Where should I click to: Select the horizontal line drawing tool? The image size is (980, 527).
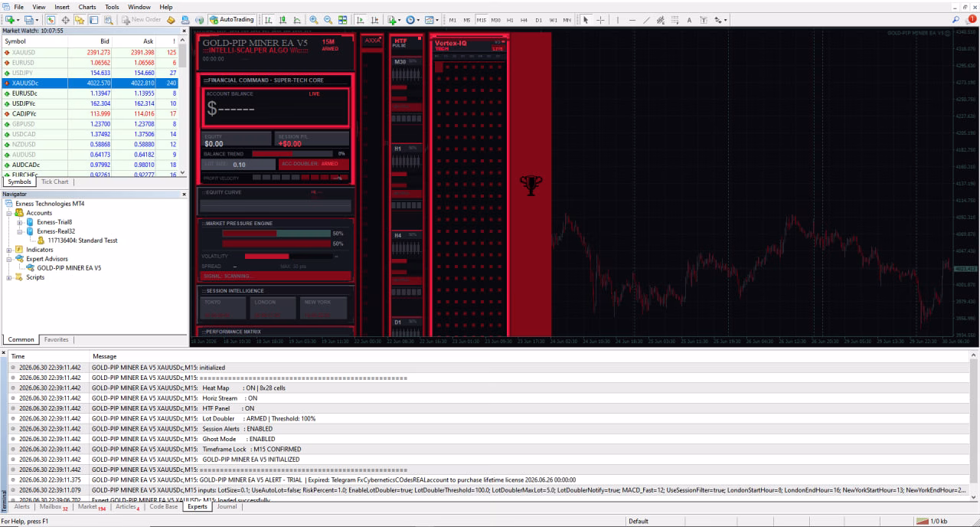tap(632, 19)
